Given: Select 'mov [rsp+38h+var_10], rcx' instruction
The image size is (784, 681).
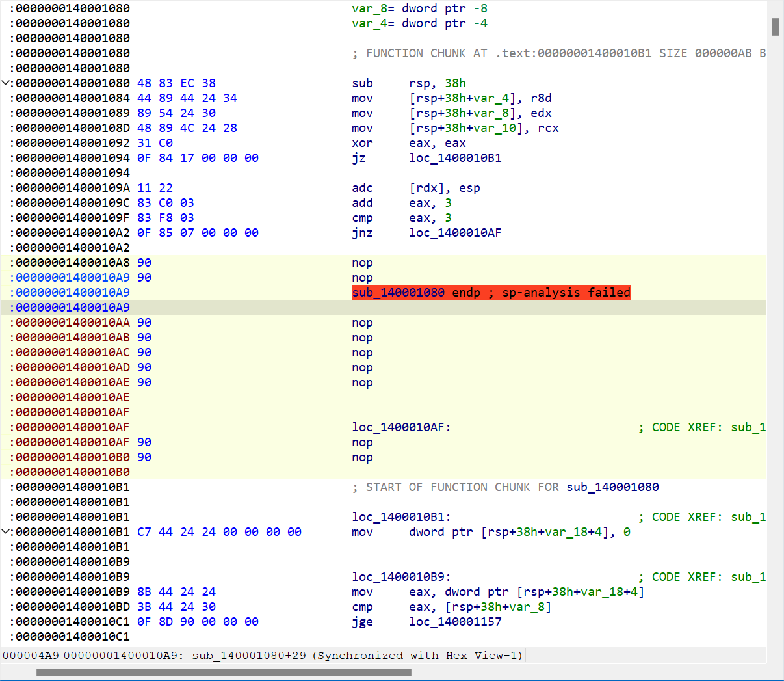Looking at the screenshot, I should pos(455,128).
